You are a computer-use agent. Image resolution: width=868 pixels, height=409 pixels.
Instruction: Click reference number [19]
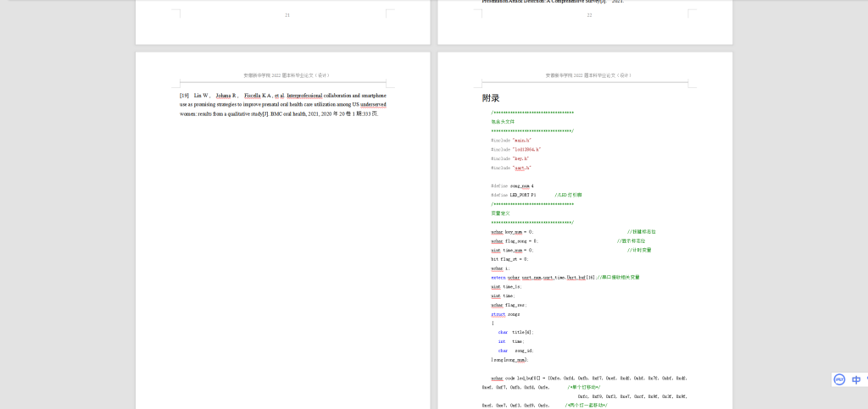point(185,96)
